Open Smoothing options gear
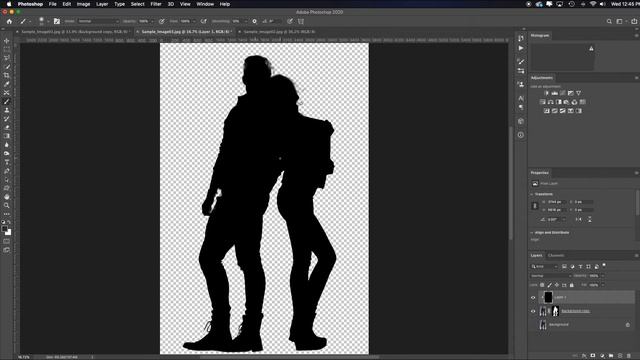This screenshot has width=640, height=360. [254, 21]
